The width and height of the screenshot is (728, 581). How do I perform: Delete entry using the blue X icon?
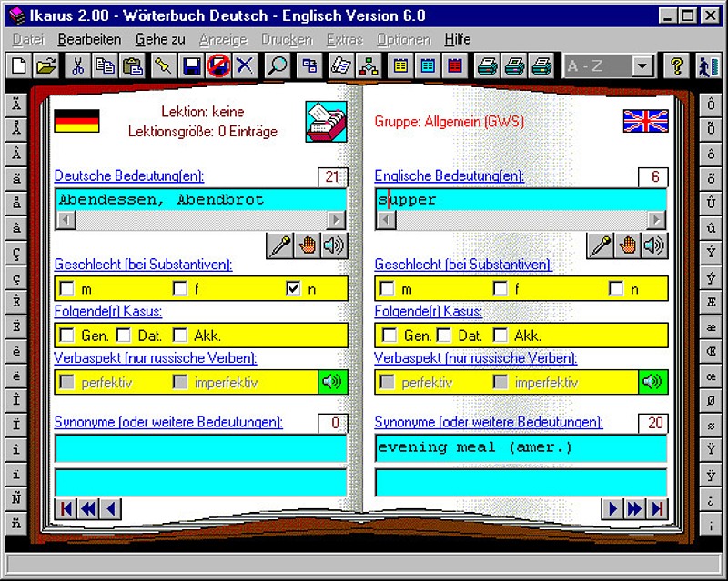245,65
